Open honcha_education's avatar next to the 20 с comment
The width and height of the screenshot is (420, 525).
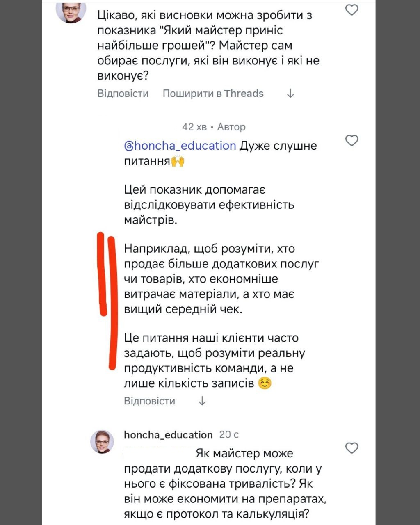(102, 442)
